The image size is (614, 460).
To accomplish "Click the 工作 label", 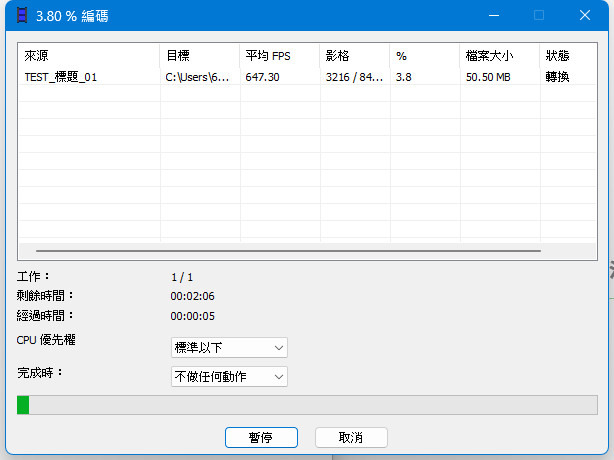I will (33, 276).
